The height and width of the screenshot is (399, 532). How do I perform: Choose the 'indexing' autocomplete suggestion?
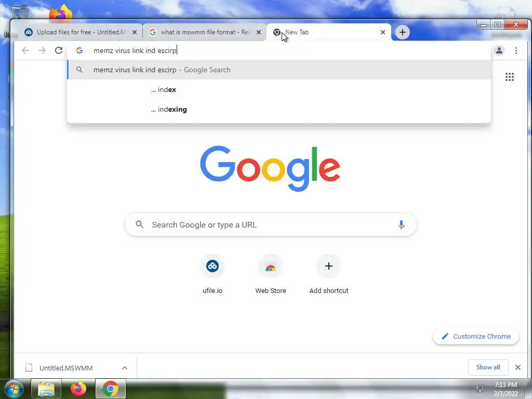tap(279, 109)
